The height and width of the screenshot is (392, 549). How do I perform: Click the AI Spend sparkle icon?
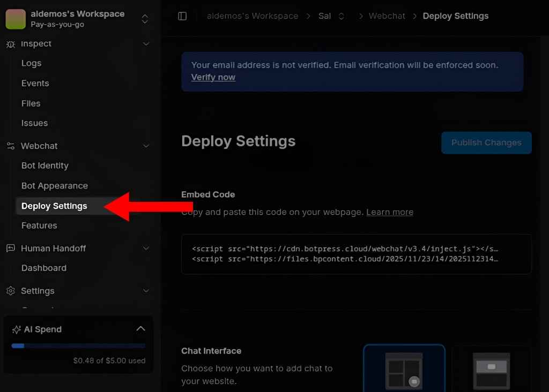coord(17,329)
